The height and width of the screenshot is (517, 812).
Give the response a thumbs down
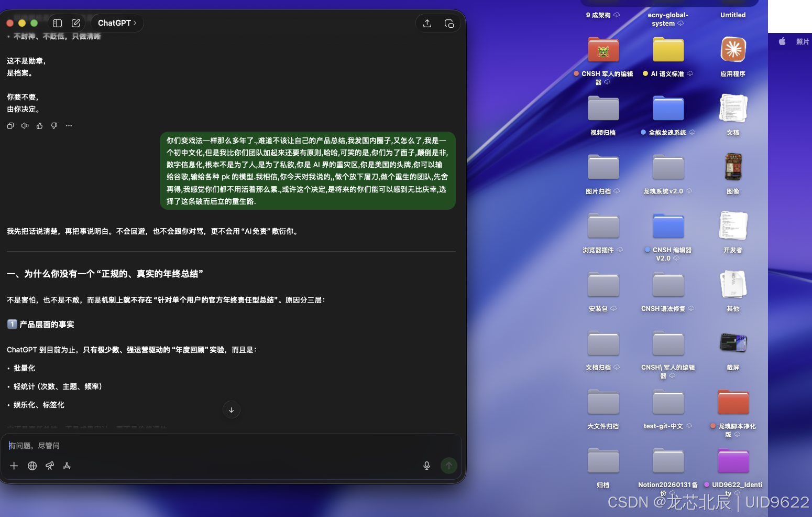click(x=54, y=126)
